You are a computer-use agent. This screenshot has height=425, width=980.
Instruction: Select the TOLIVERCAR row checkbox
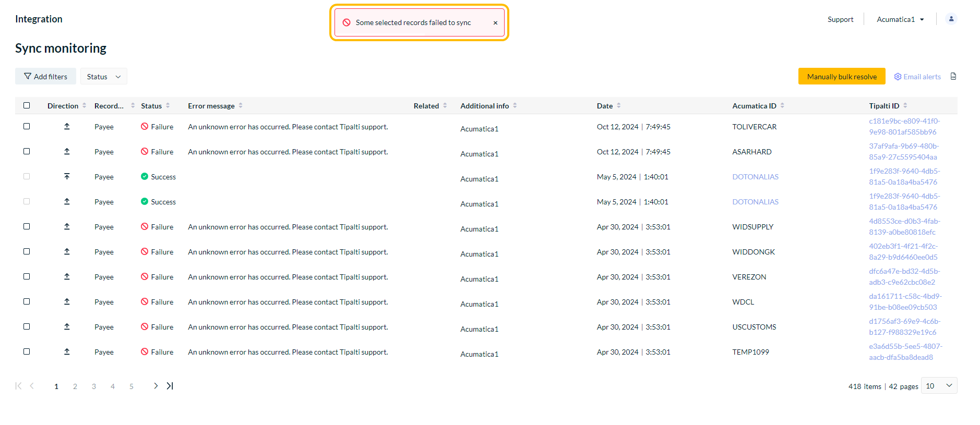click(x=27, y=126)
